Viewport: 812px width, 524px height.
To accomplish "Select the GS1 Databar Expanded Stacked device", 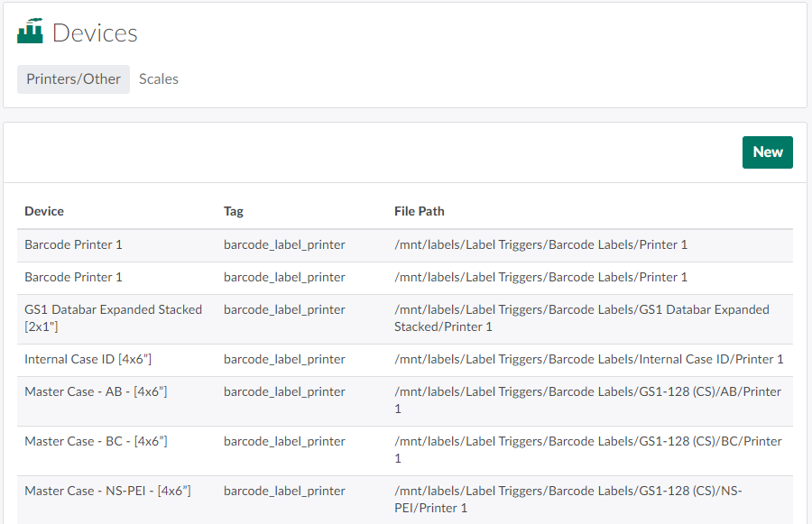I will pos(113,317).
